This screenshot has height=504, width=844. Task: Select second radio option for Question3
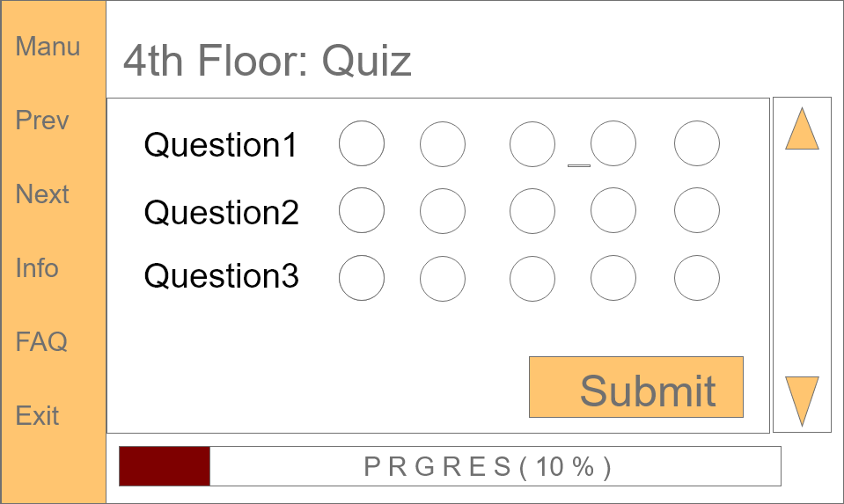(443, 278)
